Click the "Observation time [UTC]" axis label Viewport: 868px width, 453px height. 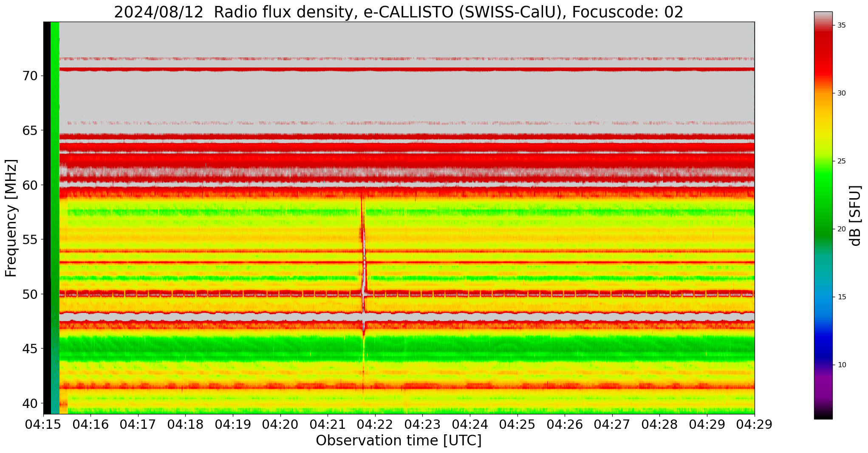coord(399,441)
